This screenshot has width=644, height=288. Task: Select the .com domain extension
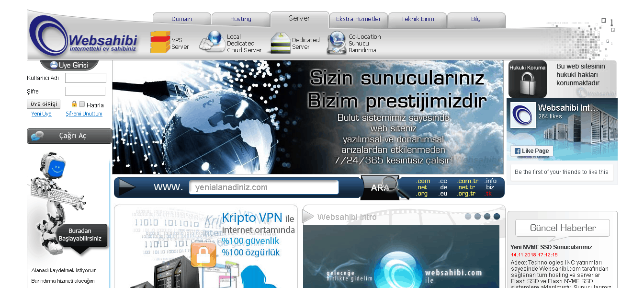[423, 181]
